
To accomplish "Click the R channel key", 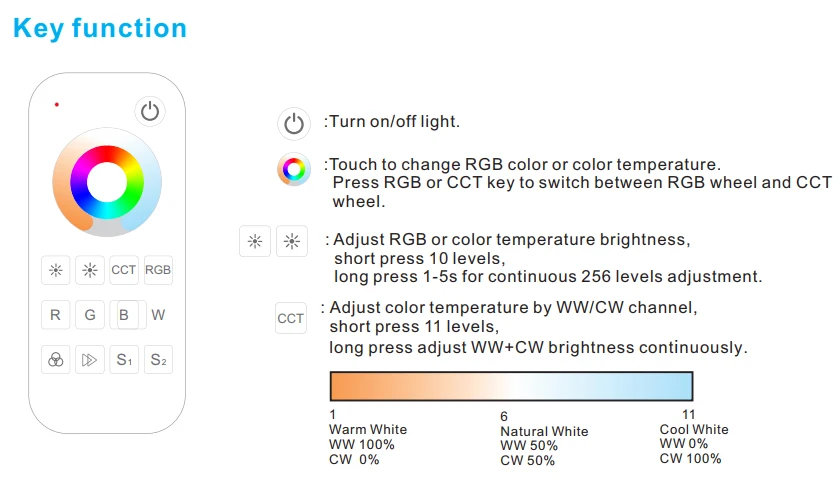I will tap(56, 315).
